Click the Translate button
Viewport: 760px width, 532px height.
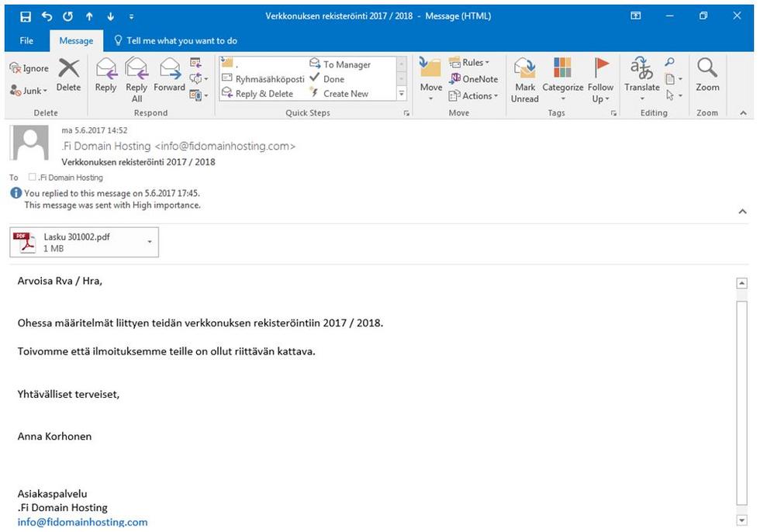[x=642, y=78]
